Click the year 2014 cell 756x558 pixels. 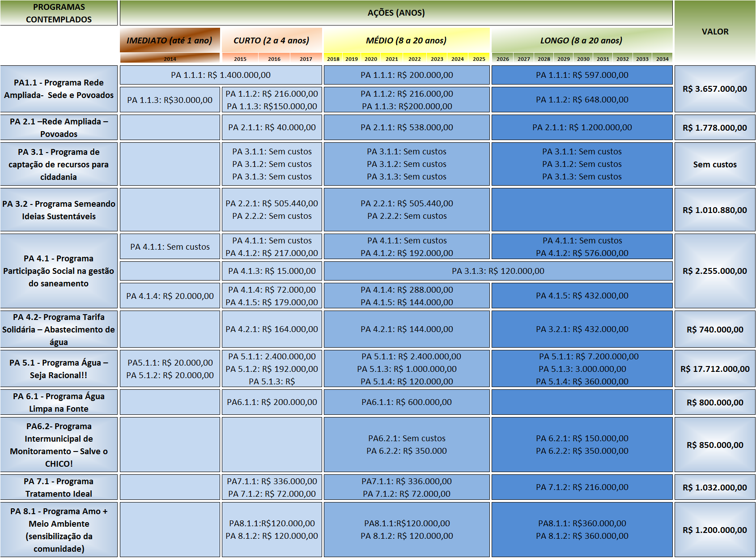[170, 59]
